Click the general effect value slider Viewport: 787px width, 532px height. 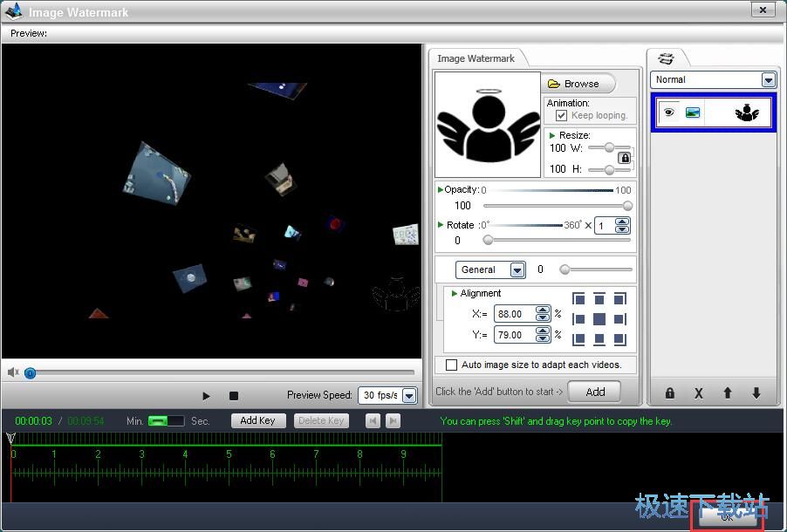(597, 270)
